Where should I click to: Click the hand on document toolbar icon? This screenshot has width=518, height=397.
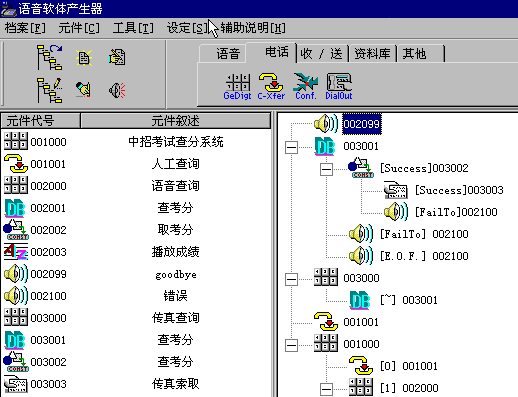coord(117,57)
